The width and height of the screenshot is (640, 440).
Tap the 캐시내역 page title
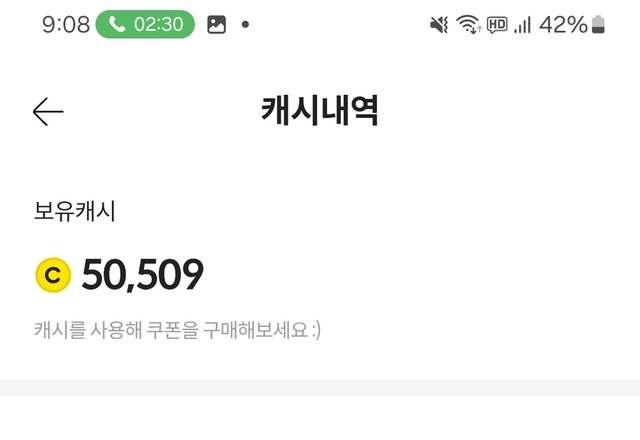click(319, 112)
